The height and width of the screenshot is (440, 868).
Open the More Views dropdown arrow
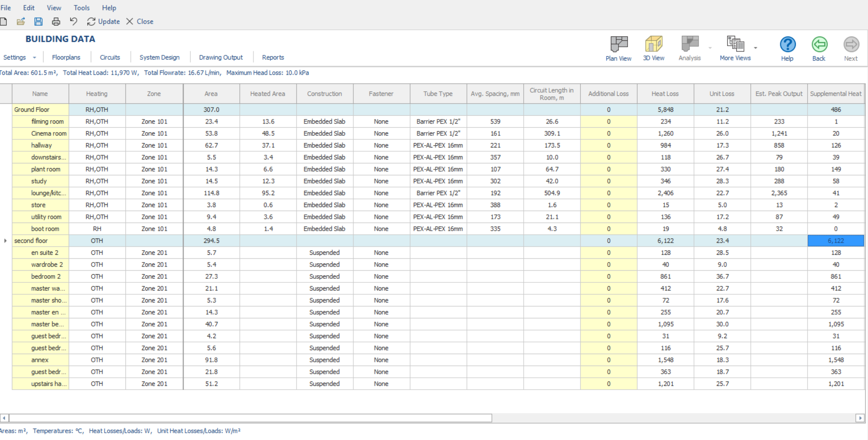pyautogui.click(x=755, y=48)
